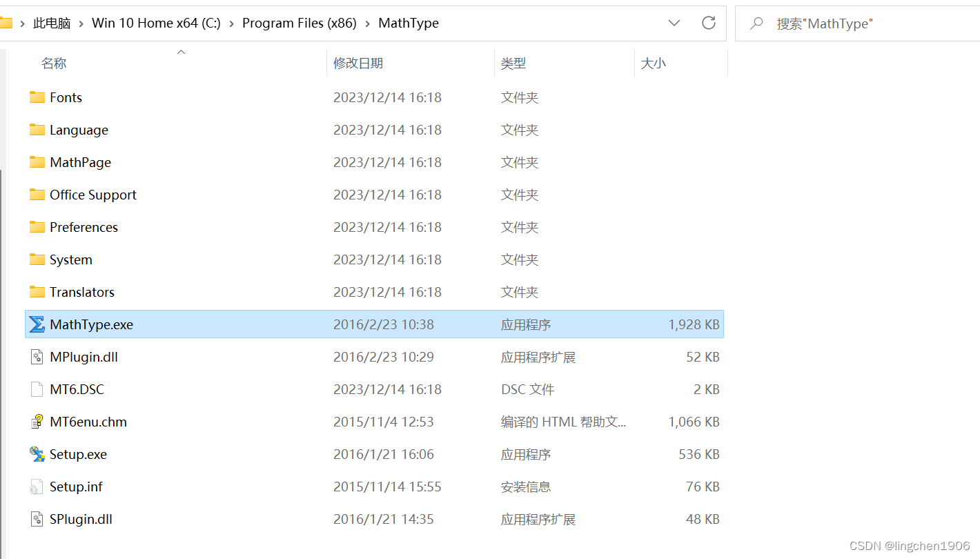Click the MathPage folder icon
The image size is (980, 559).
click(37, 162)
